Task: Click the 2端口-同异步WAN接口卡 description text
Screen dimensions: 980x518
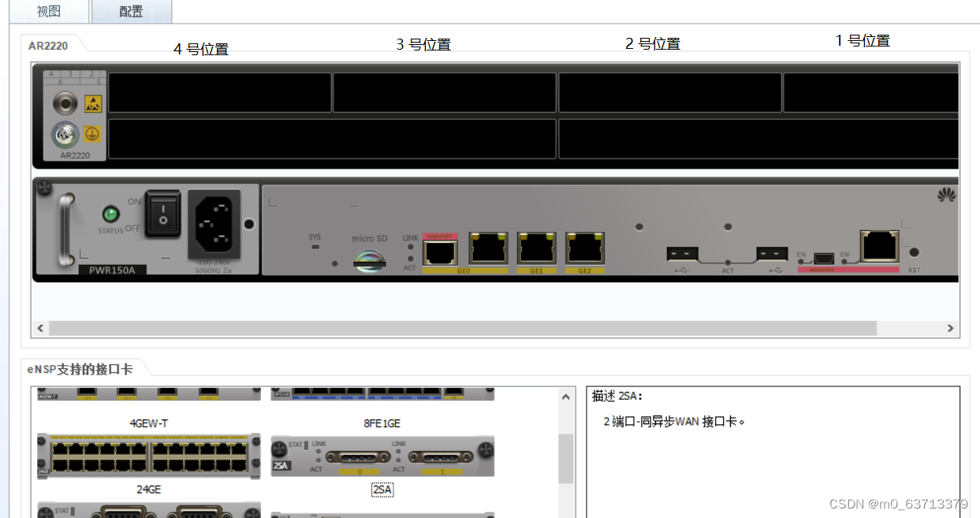Action: [x=674, y=422]
